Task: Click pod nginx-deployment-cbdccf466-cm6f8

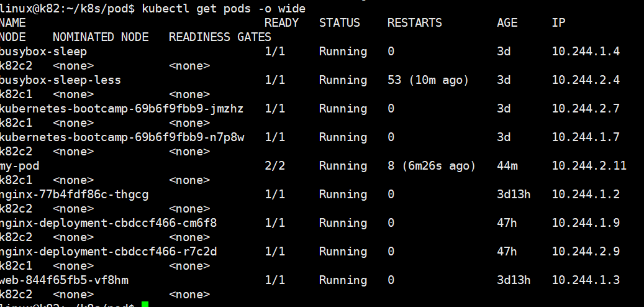Action: tap(109, 223)
